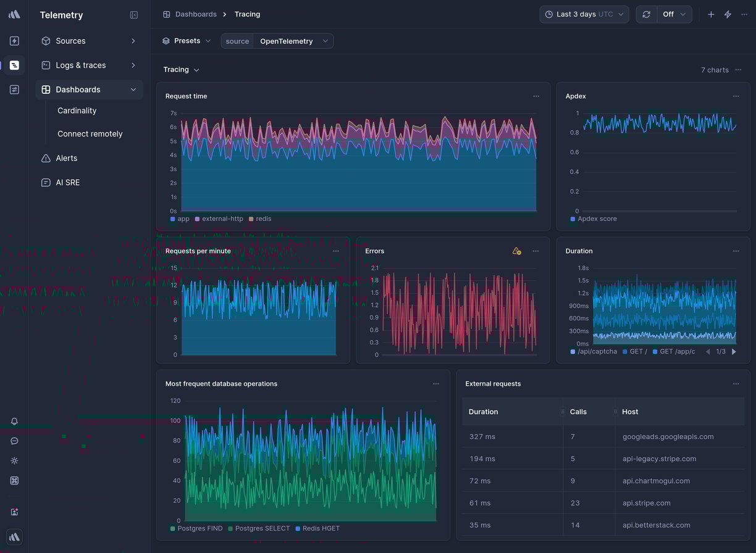Open the notifications bell icon
The width and height of the screenshot is (756, 553).
click(x=14, y=422)
